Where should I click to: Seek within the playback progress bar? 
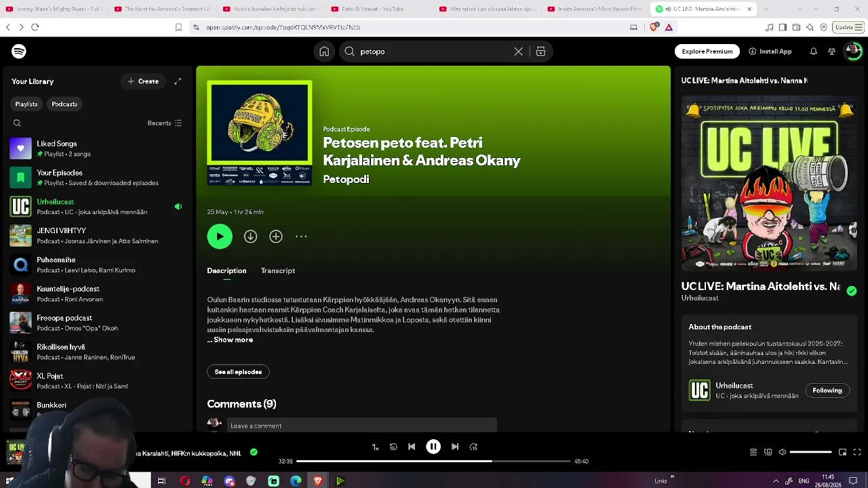(x=433, y=462)
